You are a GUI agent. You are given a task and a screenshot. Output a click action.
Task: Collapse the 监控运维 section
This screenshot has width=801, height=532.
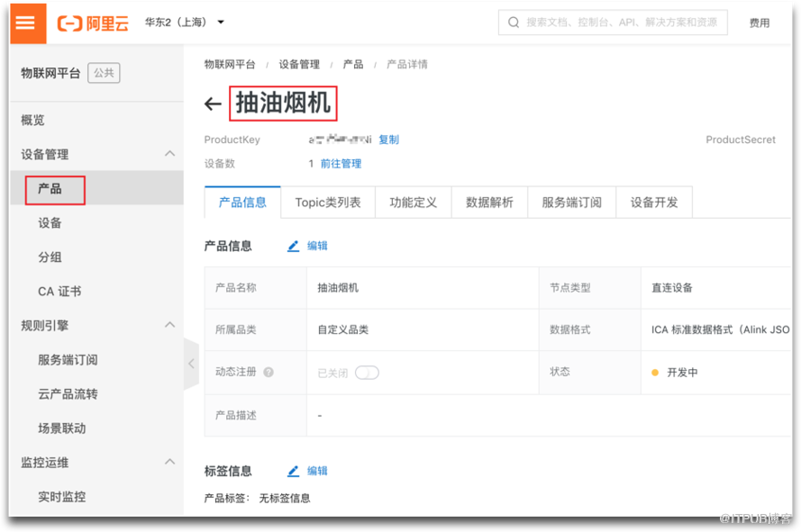coord(169,462)
